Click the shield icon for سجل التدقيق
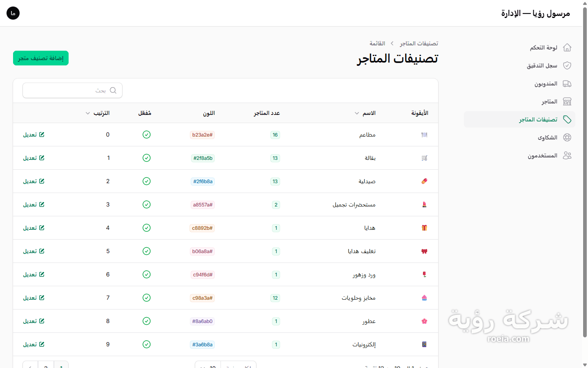The width and height of the screenshot is (588, 368). [567, 65]
